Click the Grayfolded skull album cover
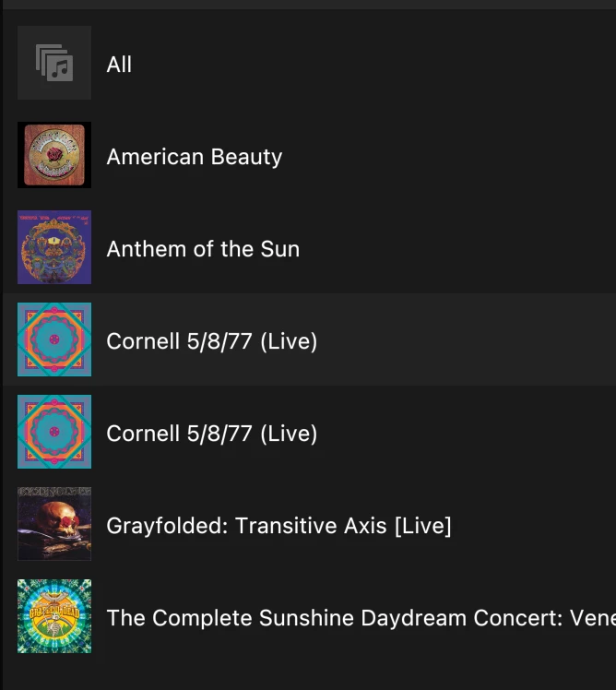The height and width of the screenshot is (690, 616). [54, 524]
